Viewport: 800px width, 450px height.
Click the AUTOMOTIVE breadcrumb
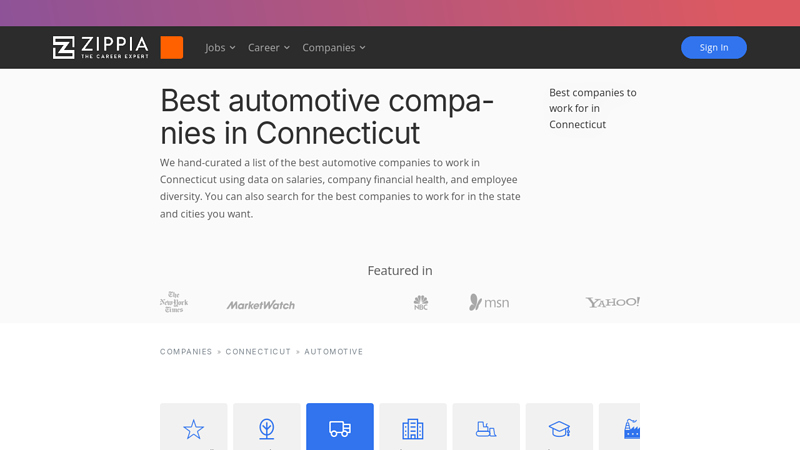click(x=334, y=352)
